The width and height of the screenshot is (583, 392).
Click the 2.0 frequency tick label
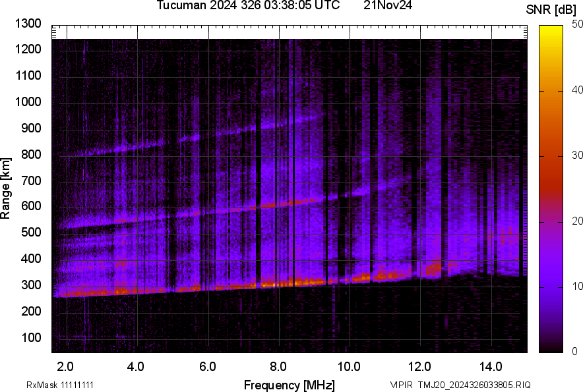click(x=65, y=366)
